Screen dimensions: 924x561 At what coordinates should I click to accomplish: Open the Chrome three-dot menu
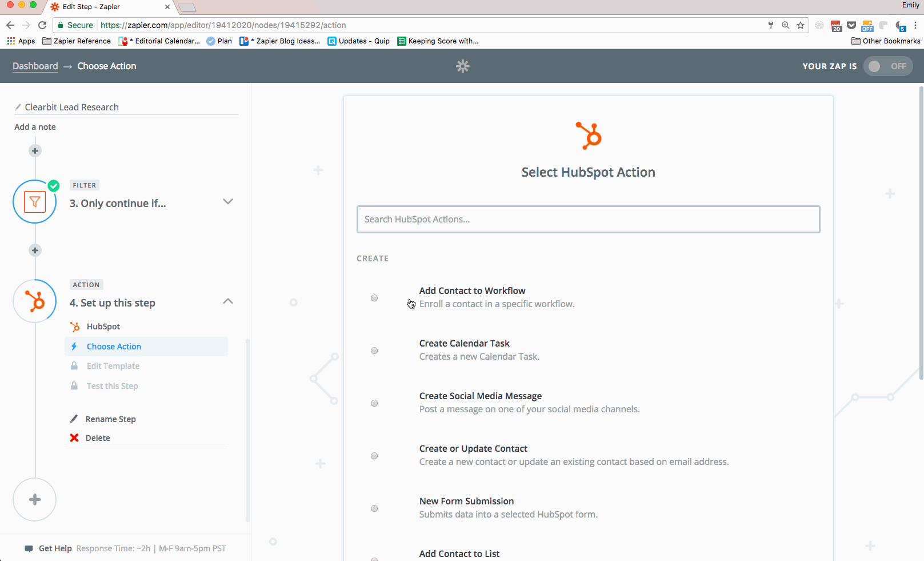[915, 25]
